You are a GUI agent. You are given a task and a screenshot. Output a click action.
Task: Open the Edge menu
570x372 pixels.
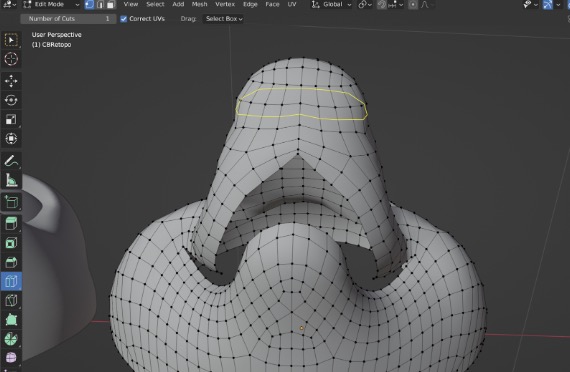250,4
